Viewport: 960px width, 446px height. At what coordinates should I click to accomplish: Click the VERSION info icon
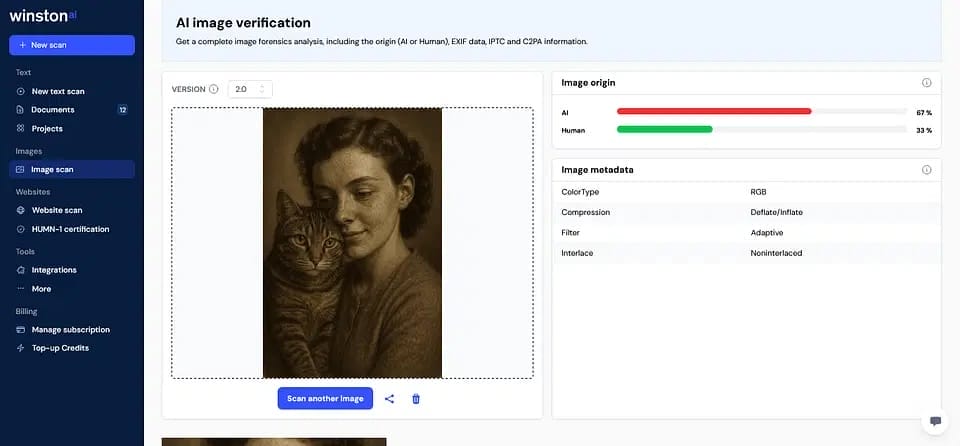pyautogui.click(x=214, y=89)
